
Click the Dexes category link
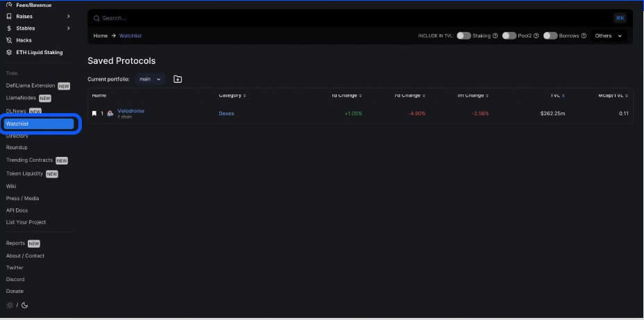226,113
